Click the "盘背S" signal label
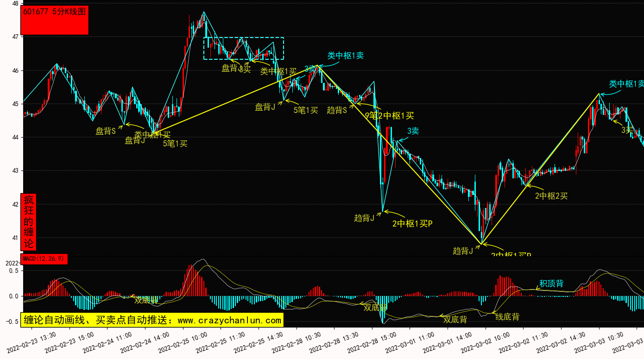The height and width of the screenshot is (359, 644). (x=106, y=131)
